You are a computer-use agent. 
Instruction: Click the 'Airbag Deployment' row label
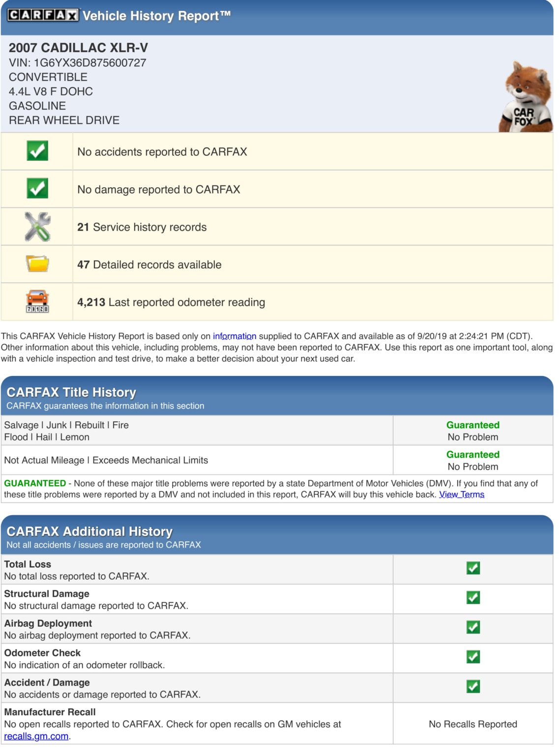(x=48, y=623)
